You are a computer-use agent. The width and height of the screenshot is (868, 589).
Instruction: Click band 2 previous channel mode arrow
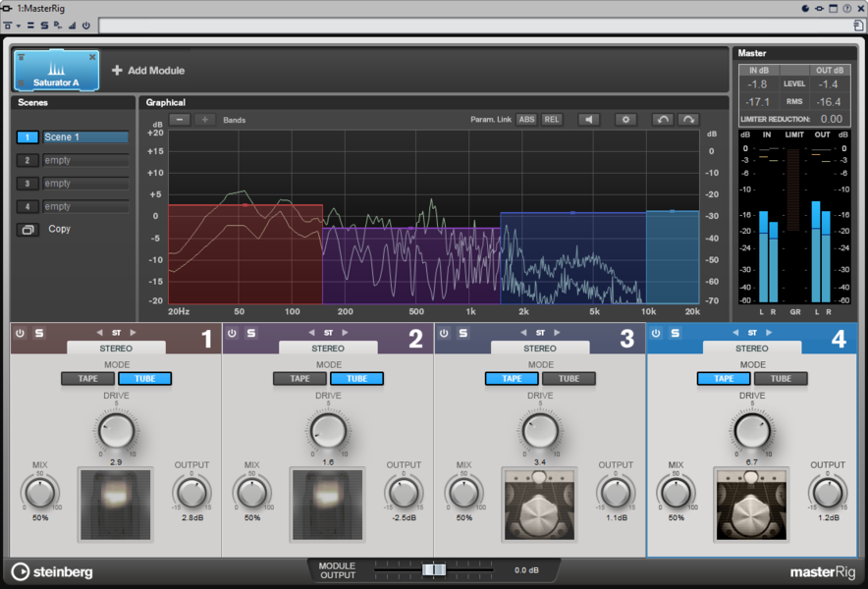point(311,333)
